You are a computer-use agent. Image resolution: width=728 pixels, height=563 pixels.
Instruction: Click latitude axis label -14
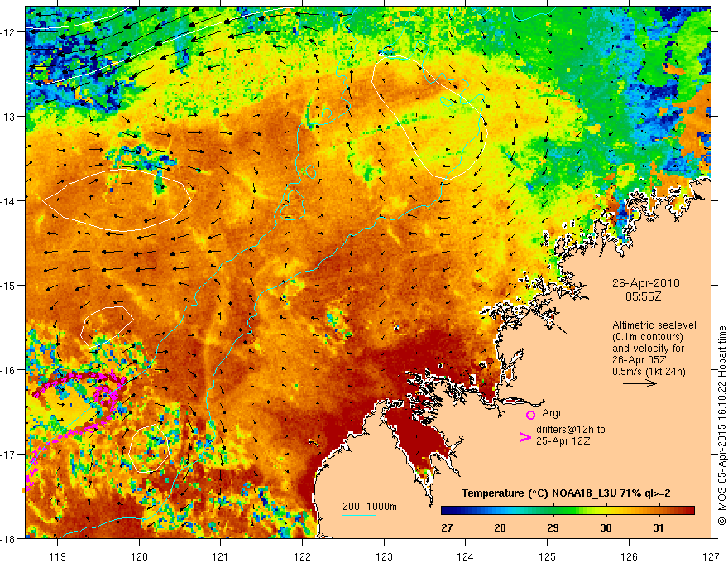(x=9, y=201)
